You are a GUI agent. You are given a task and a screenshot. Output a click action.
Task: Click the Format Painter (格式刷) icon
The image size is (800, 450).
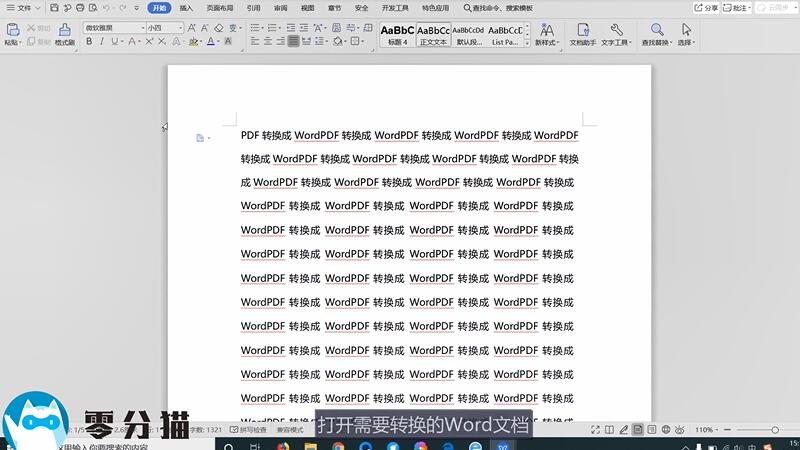point(64,32)
